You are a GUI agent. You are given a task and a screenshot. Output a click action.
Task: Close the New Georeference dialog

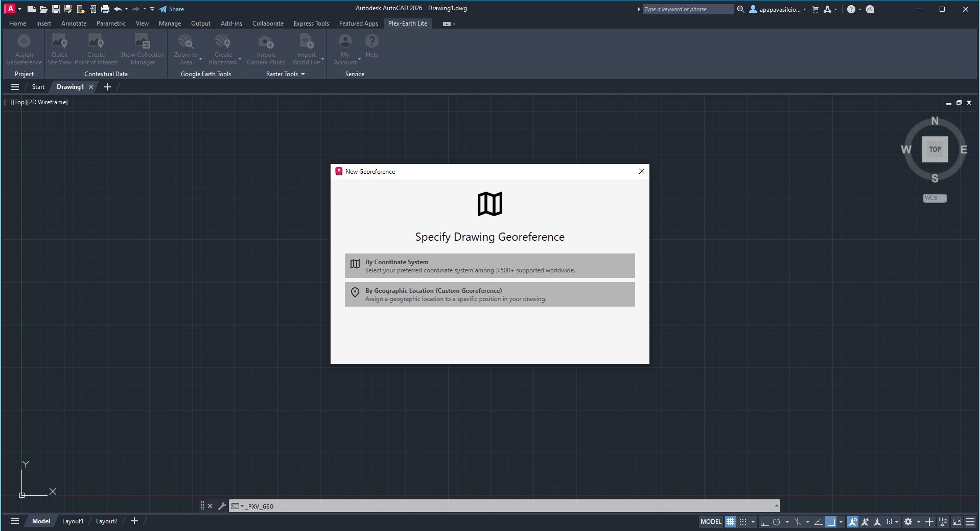click(x=642, y=171)
